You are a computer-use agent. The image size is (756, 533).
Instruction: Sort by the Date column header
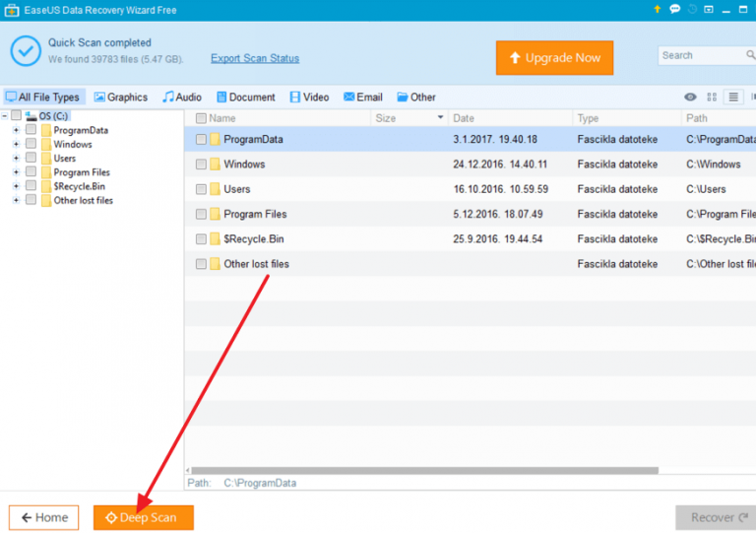(x=510, y=118)
